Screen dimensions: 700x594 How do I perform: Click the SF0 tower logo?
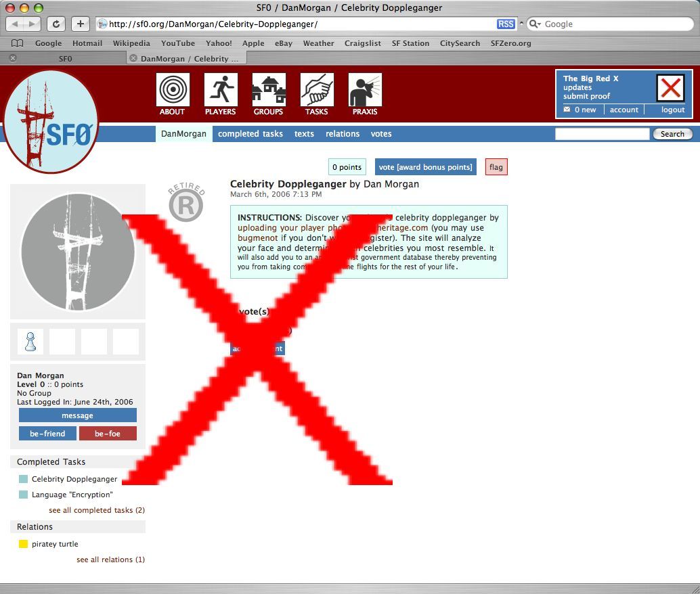click(51, 122)
